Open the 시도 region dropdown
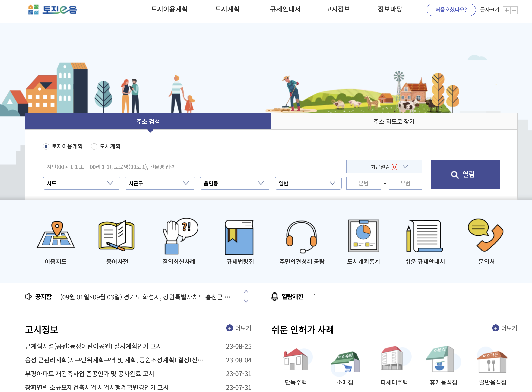 pos(81,183)
